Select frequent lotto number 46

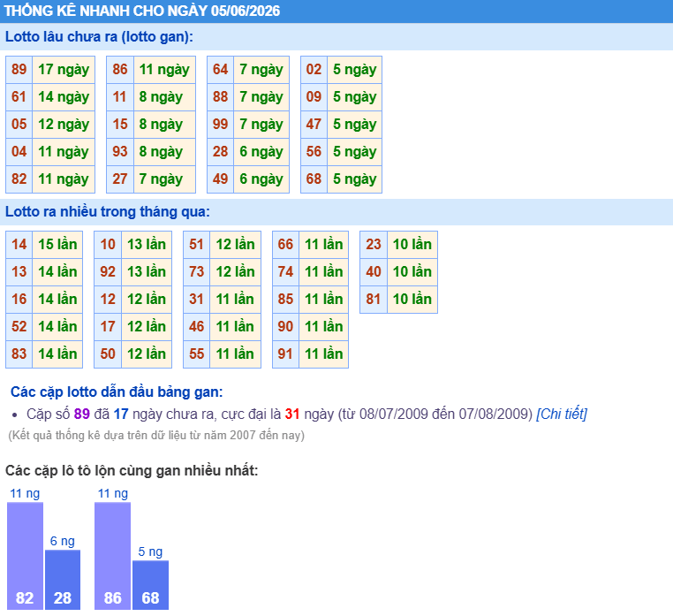pos(197,326)
